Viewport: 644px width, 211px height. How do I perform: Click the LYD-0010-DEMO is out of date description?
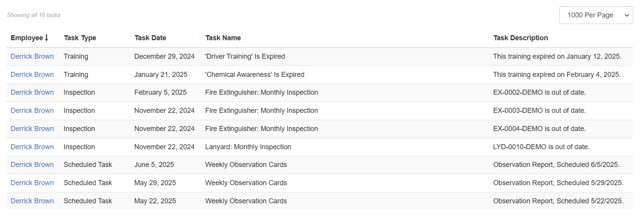click(x=541, y=147)
